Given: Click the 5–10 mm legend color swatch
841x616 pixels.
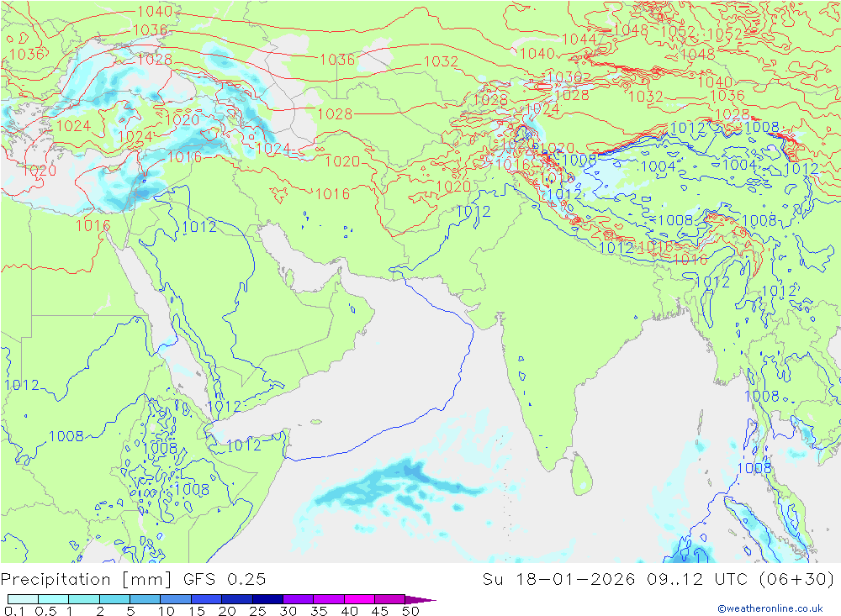Looking at the screenshot, I should [x=145, y=599].
